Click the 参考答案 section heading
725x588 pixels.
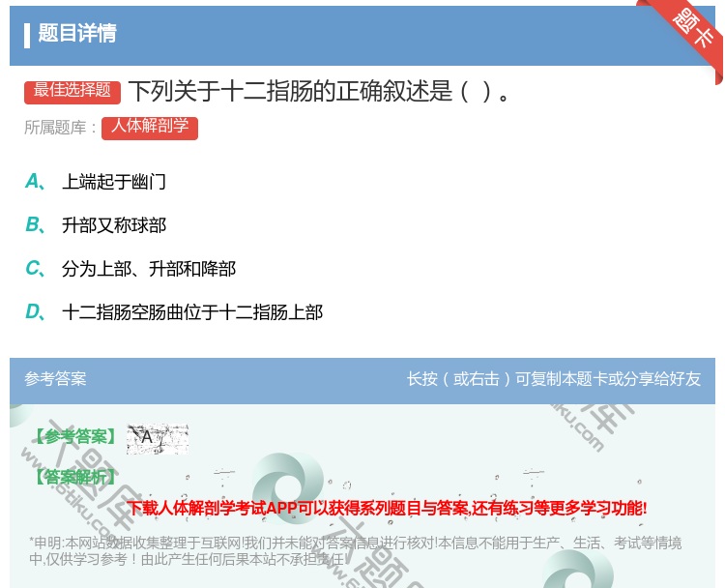pos(55,379)
